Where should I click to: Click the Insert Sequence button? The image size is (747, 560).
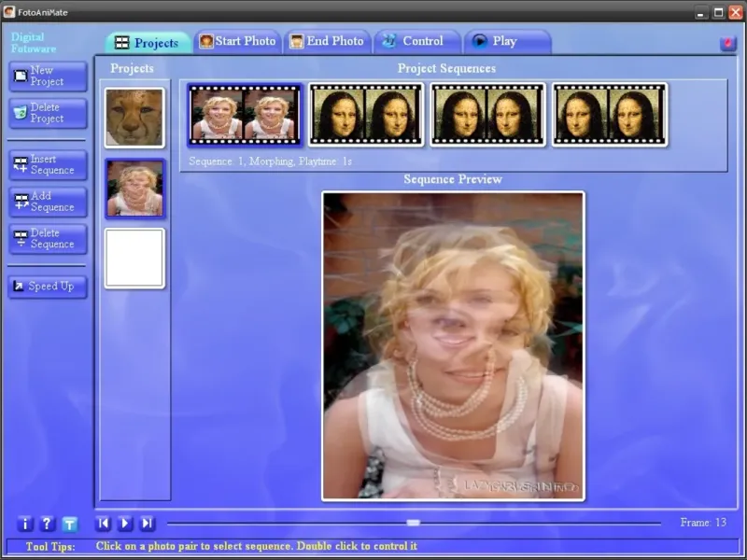[x=49, y=165]
